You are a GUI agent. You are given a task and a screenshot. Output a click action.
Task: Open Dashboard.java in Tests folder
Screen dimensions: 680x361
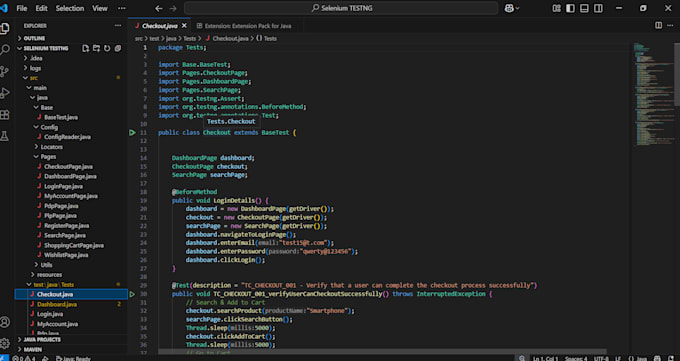point(72,304)
